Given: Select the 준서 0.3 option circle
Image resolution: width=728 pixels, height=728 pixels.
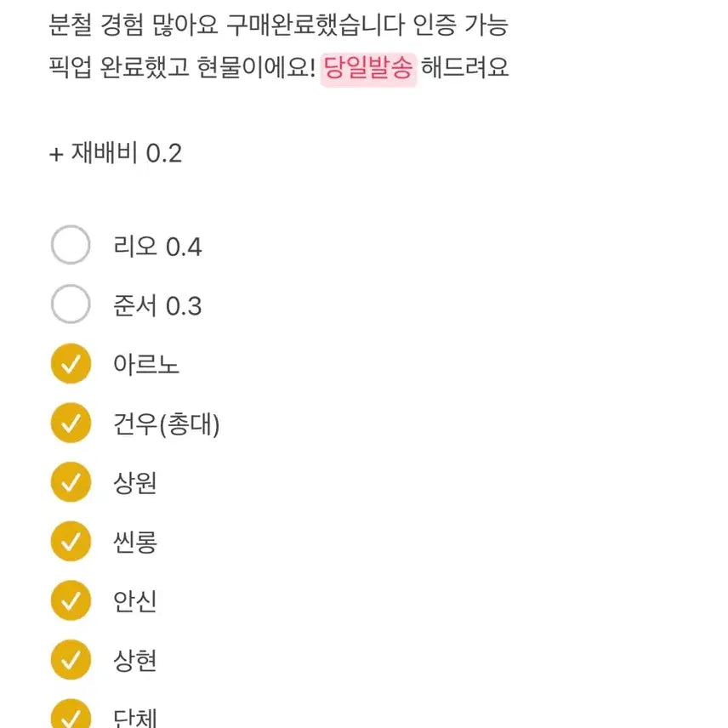Looking at the screenshot, I should (71, 304).
